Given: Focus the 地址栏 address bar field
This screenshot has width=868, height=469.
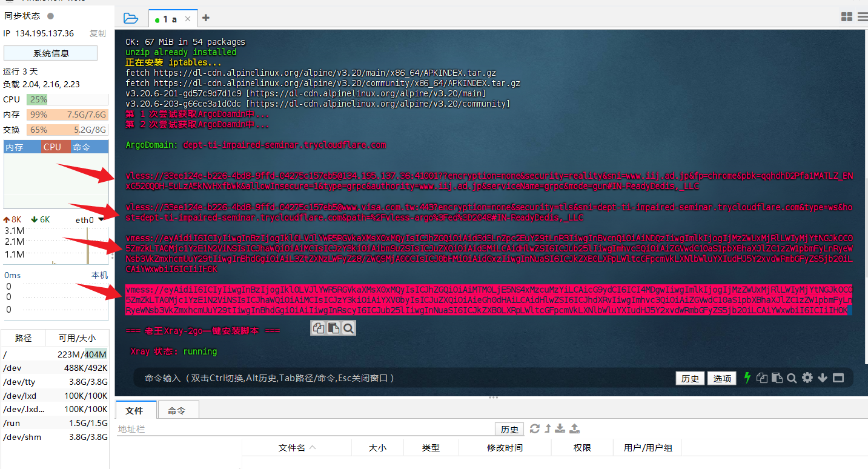Looking at the screenshot, I should click(305, 429).
